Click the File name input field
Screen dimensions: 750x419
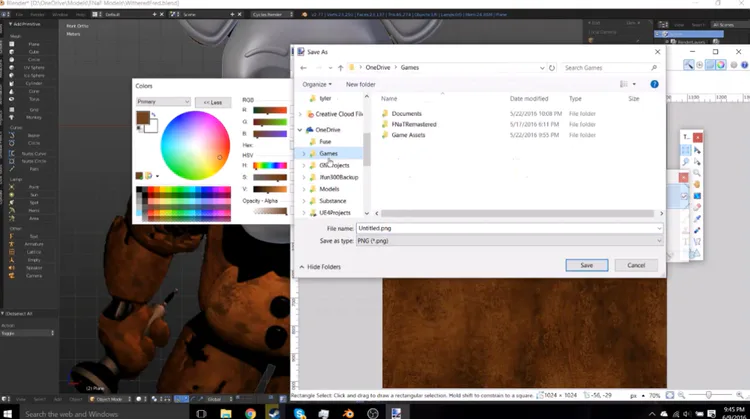point(509,229)
